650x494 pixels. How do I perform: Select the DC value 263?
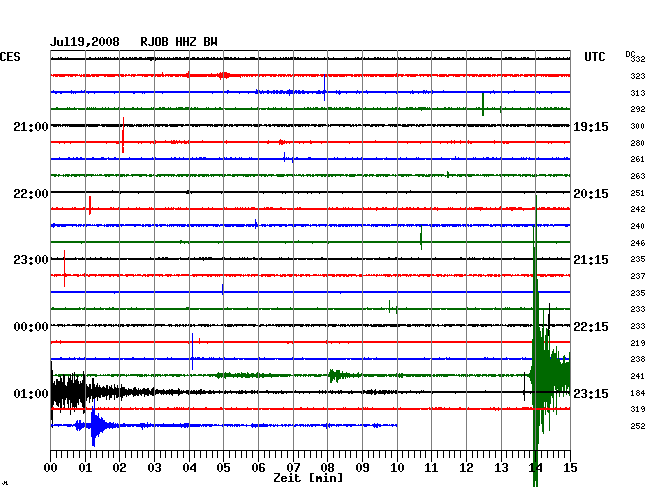pyautogui.click(x=638, y=176)
